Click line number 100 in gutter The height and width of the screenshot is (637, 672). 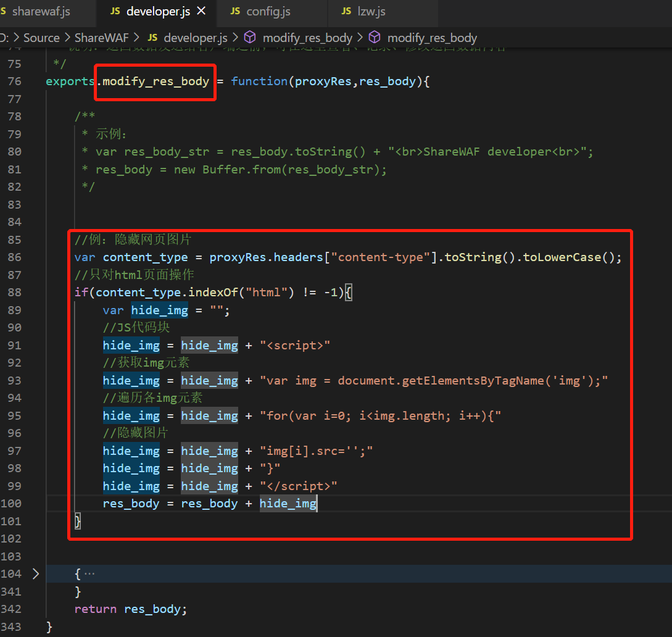(10, 503)
